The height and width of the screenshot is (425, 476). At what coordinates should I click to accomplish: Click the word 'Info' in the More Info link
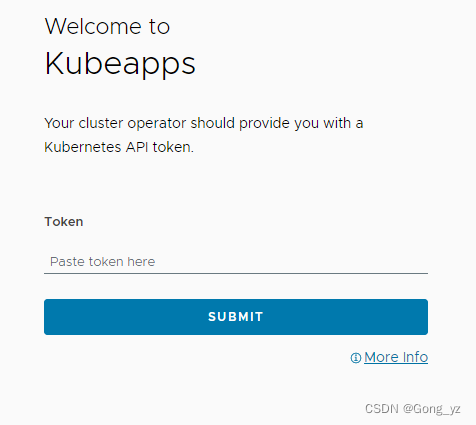pos(415,357)
